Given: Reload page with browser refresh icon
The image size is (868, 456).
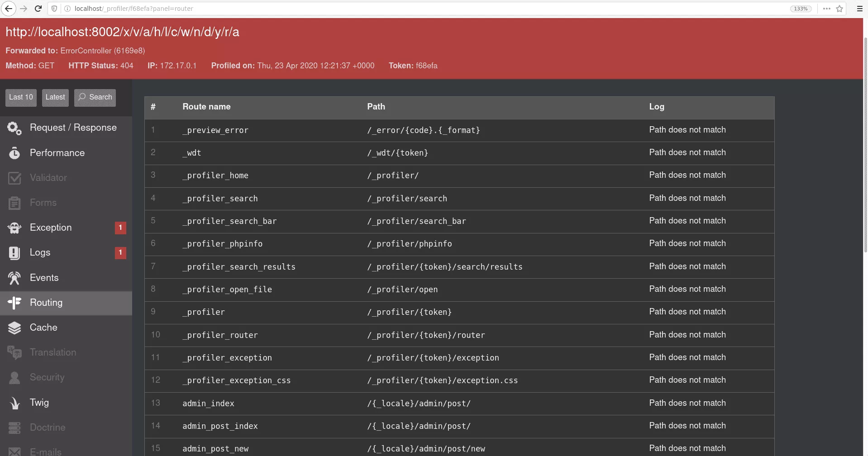Looking at the screenshot, I should 38,9.
